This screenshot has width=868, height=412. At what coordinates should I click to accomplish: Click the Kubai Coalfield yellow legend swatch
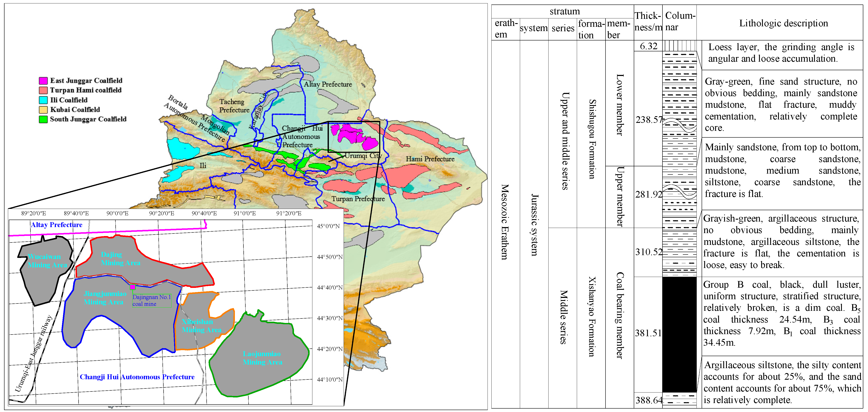43,110
